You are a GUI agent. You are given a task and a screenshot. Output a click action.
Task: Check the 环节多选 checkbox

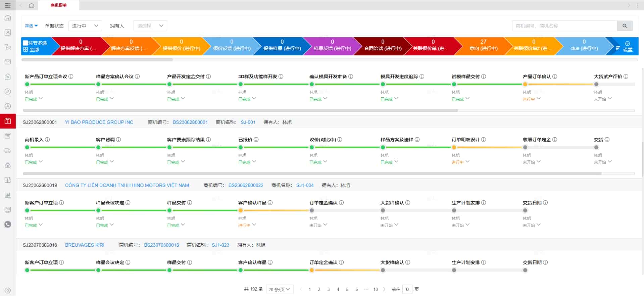click(x=26, y=43)
